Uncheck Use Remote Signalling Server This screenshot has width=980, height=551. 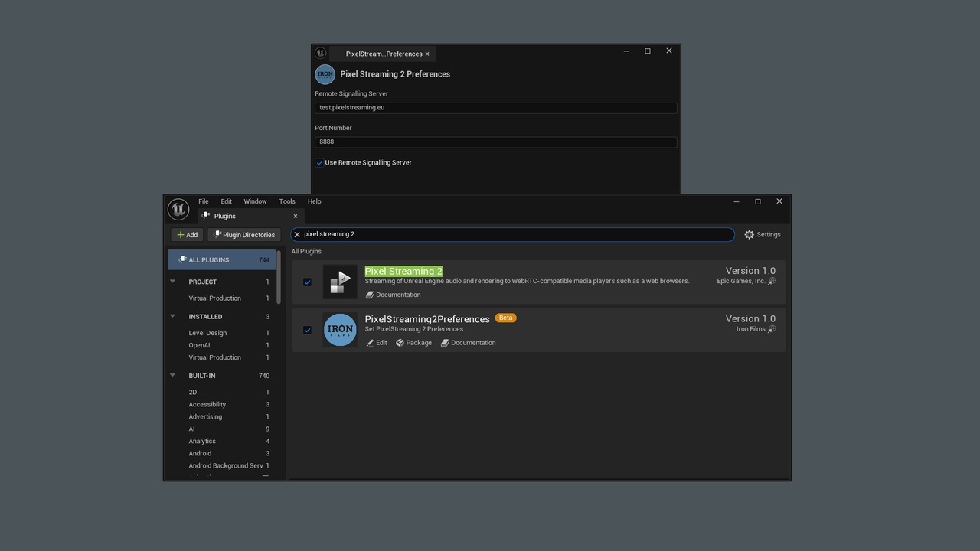click(x=319, y=162)
